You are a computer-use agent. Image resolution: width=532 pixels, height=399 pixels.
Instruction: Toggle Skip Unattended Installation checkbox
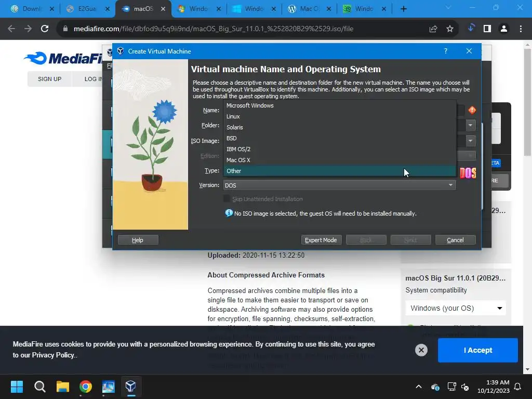[x=227, y=199]
